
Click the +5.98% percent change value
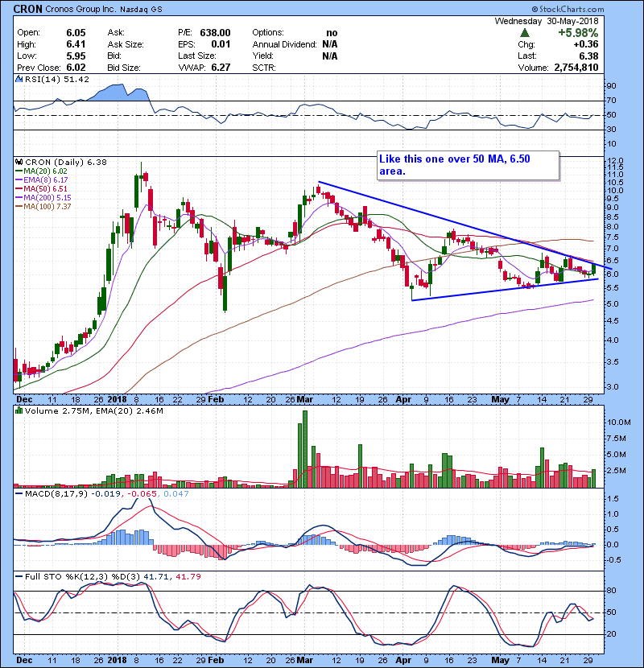pyautogui.click(x=578, y=32)
